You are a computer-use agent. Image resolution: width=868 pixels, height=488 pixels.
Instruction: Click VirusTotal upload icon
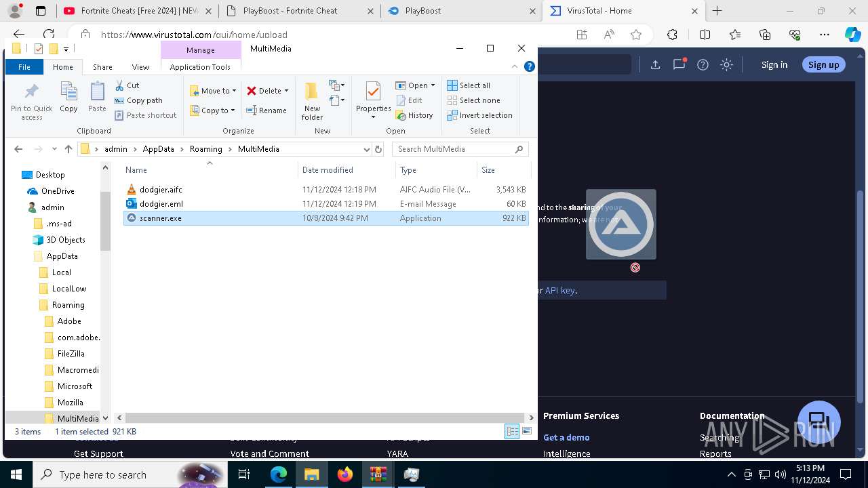point(655,64)
